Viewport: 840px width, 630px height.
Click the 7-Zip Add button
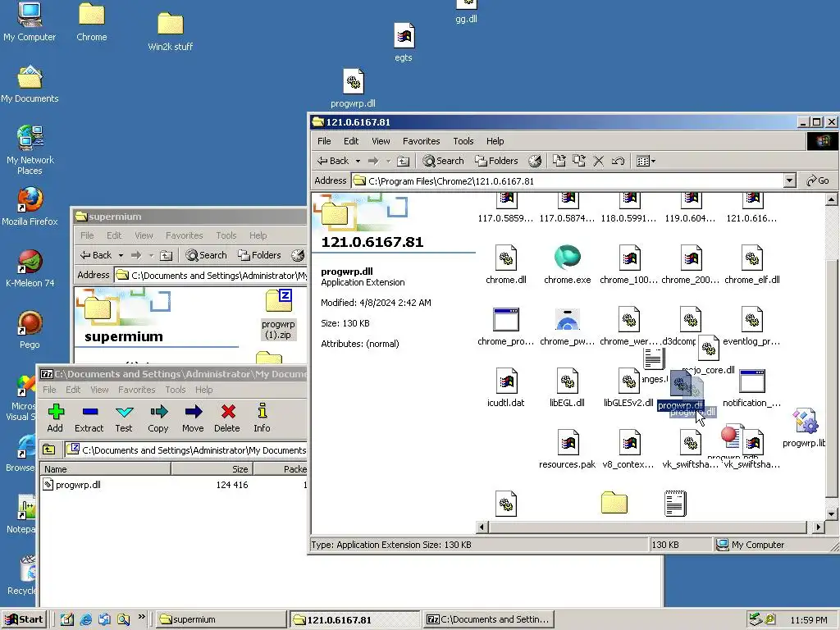coord(55,418)
